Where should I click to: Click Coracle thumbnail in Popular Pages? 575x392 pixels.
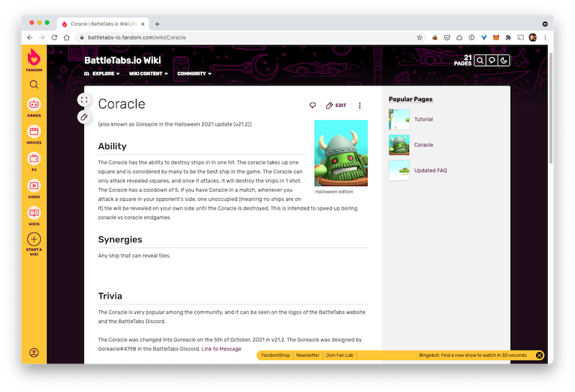coord(399,145)
